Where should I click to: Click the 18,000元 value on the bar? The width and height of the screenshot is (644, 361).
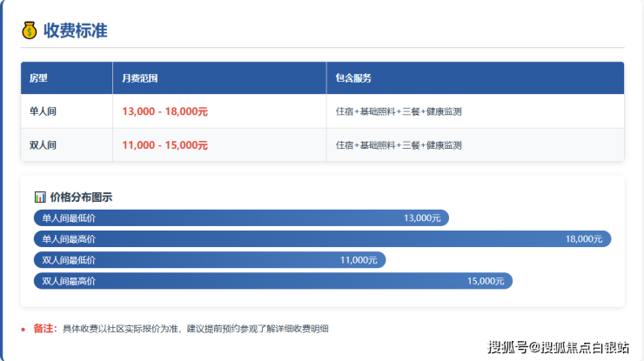coord(583,238)
